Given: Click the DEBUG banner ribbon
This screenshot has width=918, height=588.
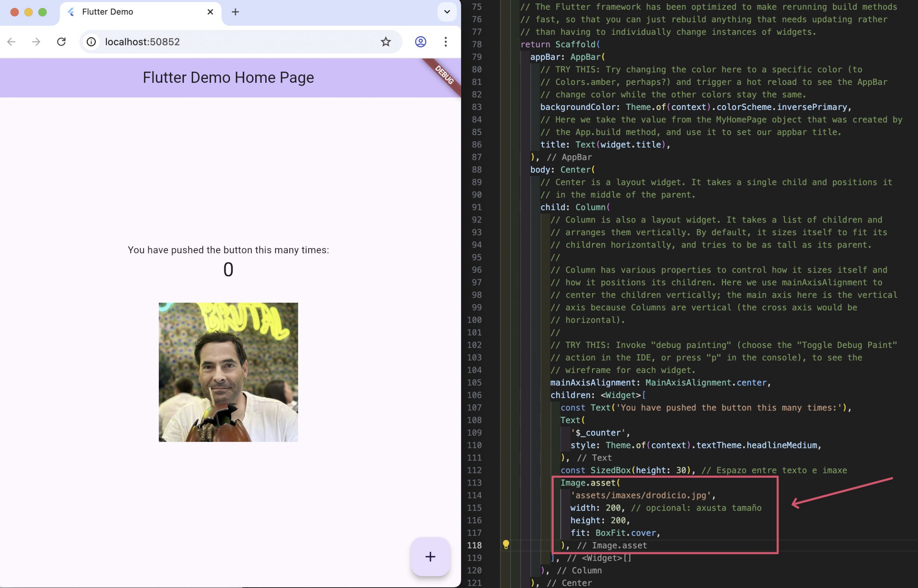Looking at the screenshot, I should tap(444, 75).
